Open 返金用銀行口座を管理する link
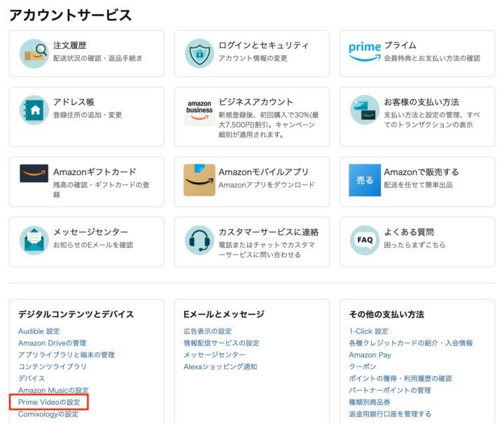The width and height of the screenshot is (504, 423). (390, 414)
